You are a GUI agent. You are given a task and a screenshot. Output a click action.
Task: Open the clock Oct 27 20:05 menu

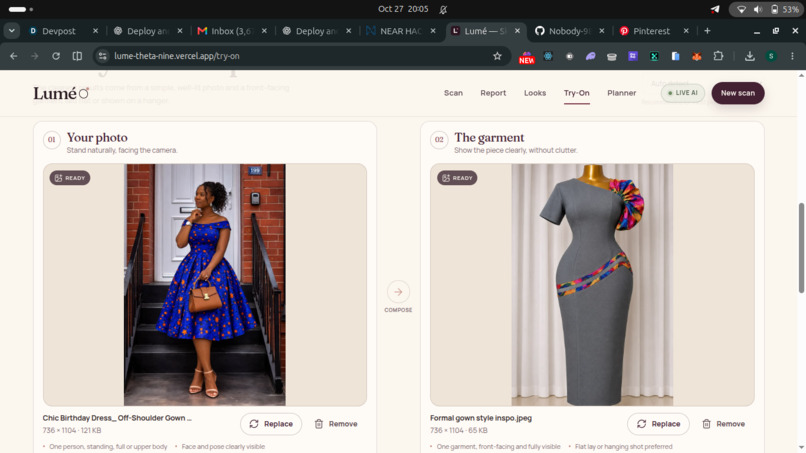(403, 9)
